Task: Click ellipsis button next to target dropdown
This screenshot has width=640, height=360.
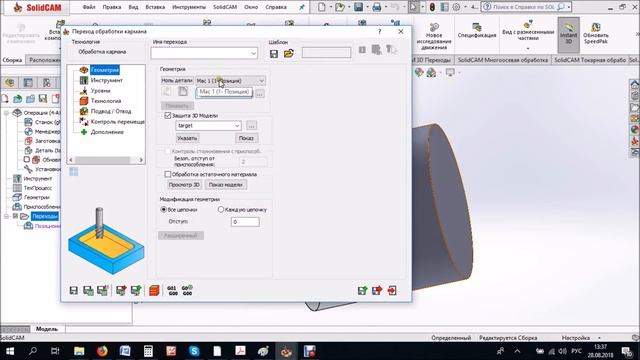Action: 251,126
